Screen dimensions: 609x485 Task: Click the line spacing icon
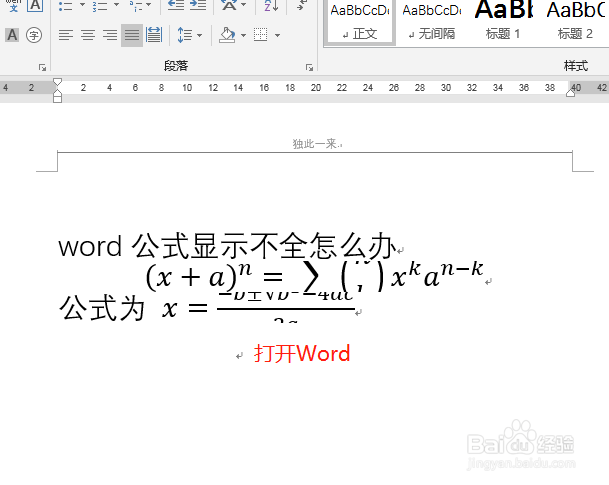click(184, 35)
